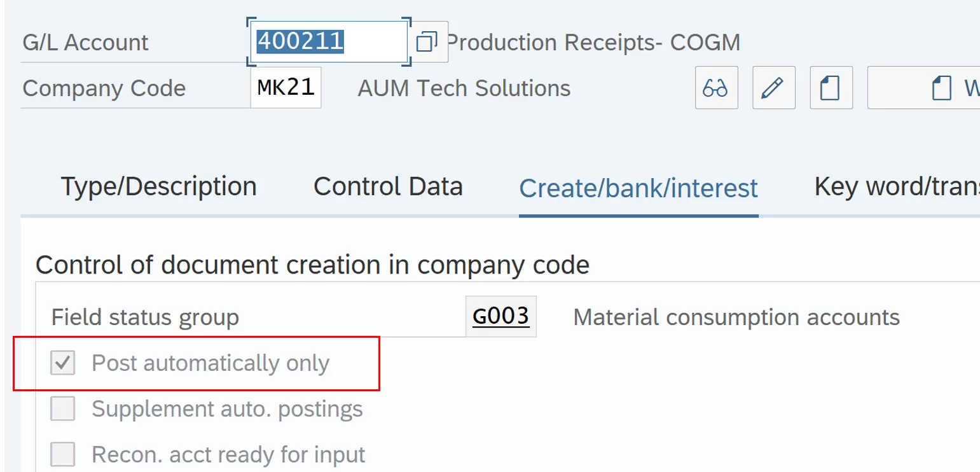Click the Control of document creation heading
The width and height of the screenshot is (980, 472).
pyautogui.click(x=312, y=265)
